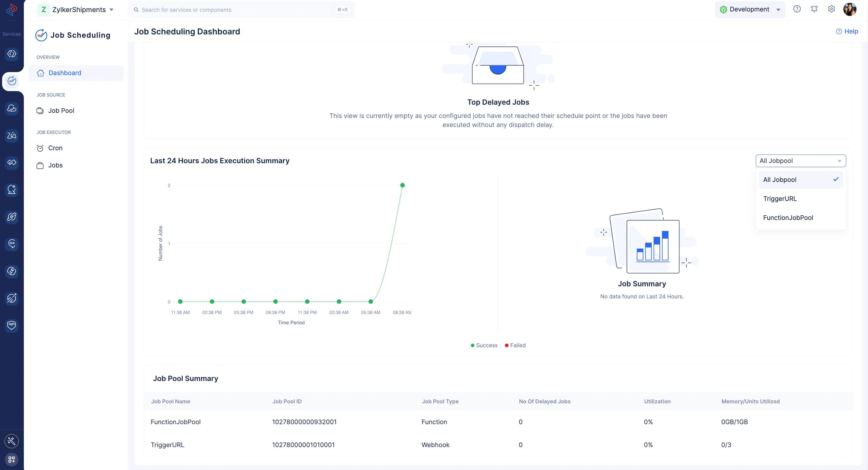868x470 pixels.
Task: Click the Catalyst logo at top left
Action: 12,9
